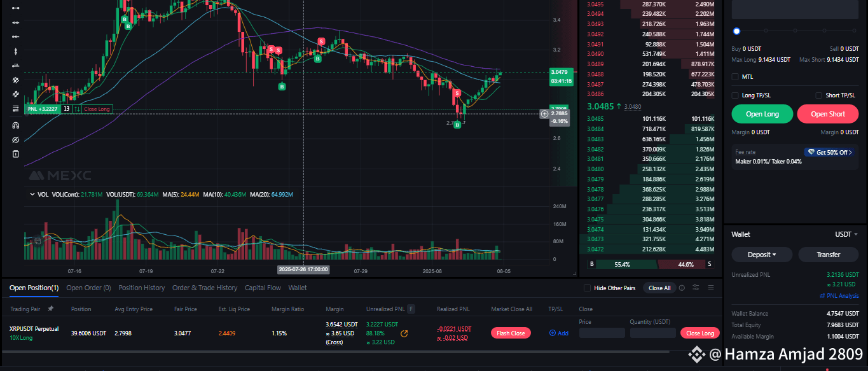Select the magnet snap tool in chart toolbar
The height and width of the screenshot is (371, 868).
click(16, 125)
